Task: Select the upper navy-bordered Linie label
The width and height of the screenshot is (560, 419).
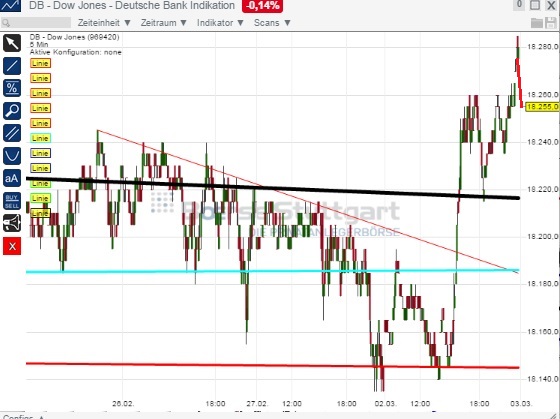Action: tap(40, 153)
